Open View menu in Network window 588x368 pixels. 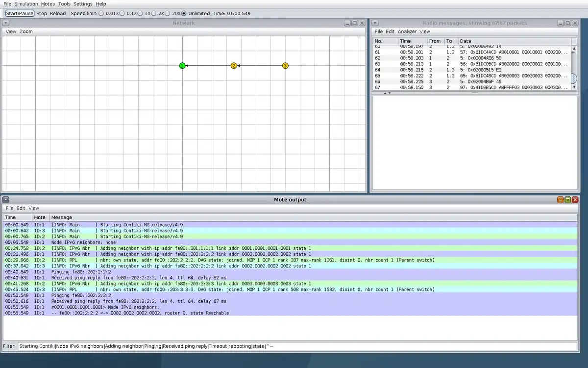click(x=11, y=31)
